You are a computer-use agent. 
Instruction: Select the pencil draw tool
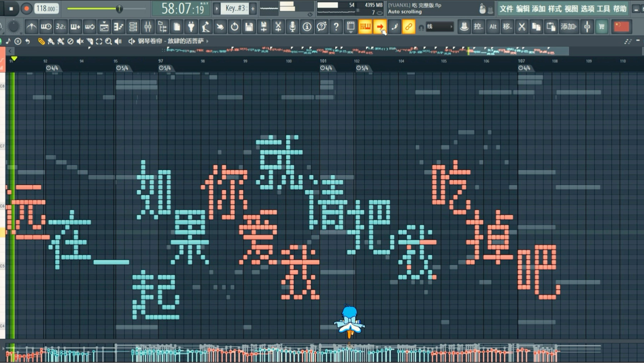click(41, 41)
